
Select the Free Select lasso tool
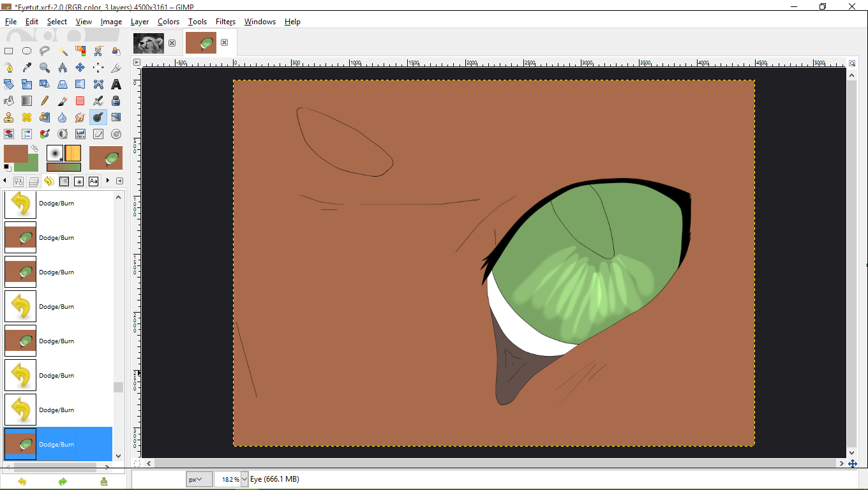click(45, 51)
